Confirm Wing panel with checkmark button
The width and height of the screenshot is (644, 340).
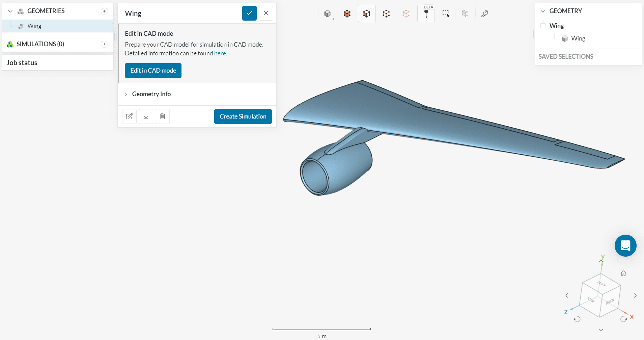coord(249,13)
